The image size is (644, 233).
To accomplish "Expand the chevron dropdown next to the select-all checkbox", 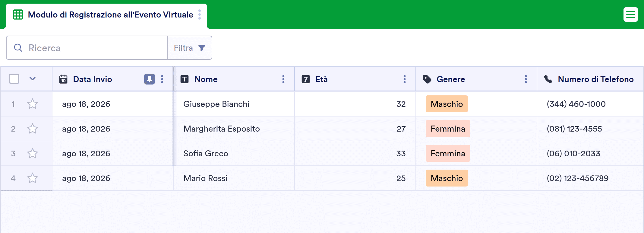I will (33, 79).
